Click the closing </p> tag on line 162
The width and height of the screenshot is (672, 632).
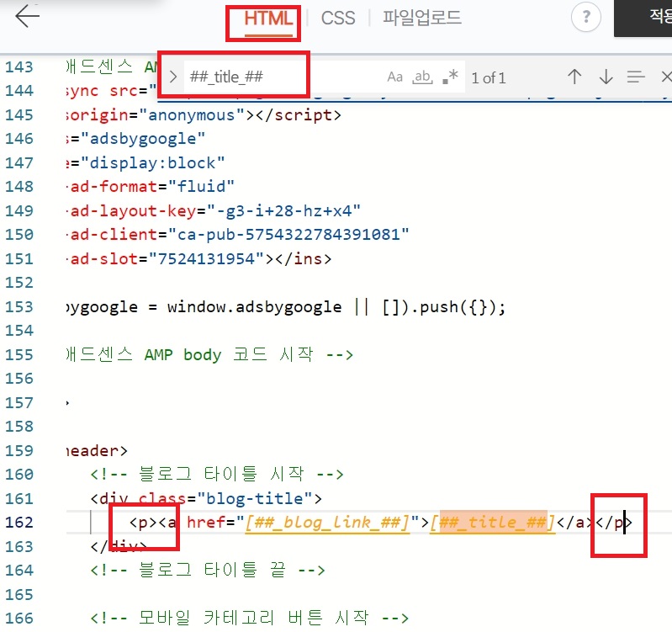[x=614, y=523]
